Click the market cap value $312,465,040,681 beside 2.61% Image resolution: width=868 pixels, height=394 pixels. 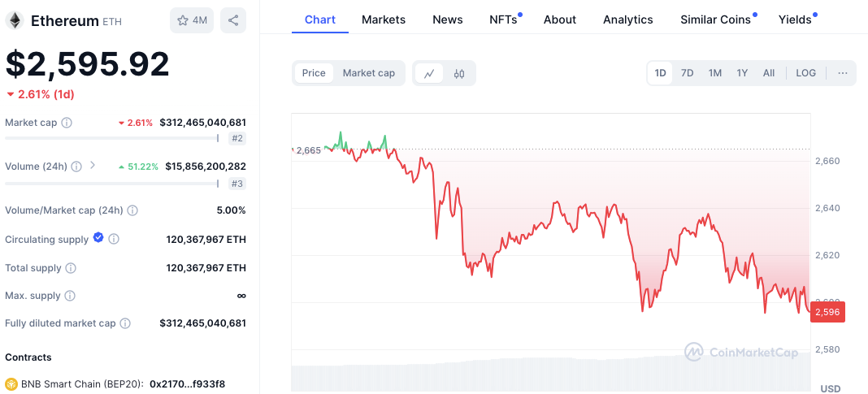click(x=202, y=123)
